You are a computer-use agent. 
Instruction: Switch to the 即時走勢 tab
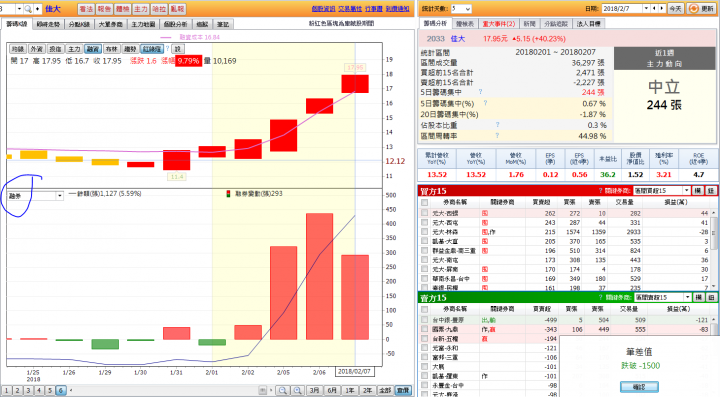(x=48, y=24)
